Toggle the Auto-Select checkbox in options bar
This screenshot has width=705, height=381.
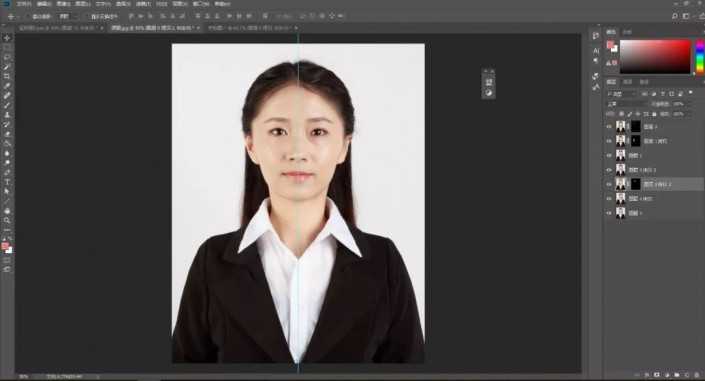(x=28, y=16)
